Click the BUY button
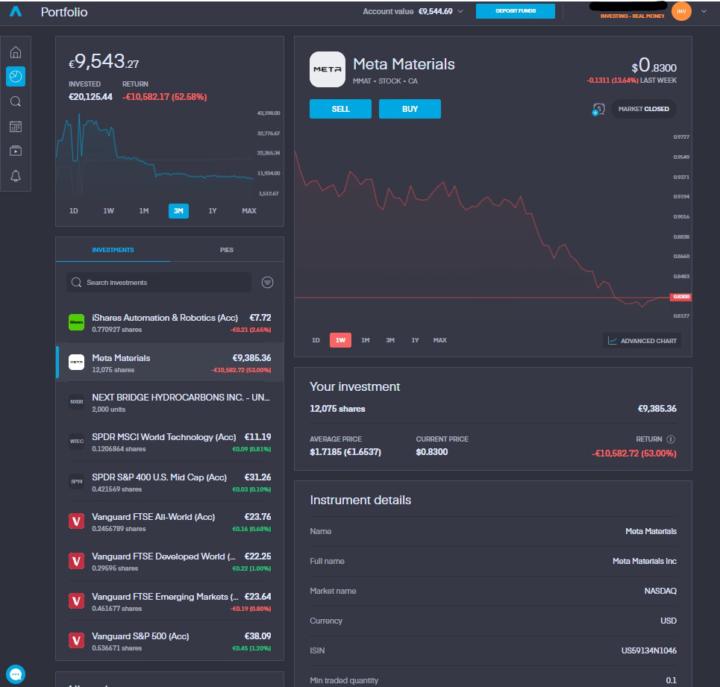 coord(410,109)
